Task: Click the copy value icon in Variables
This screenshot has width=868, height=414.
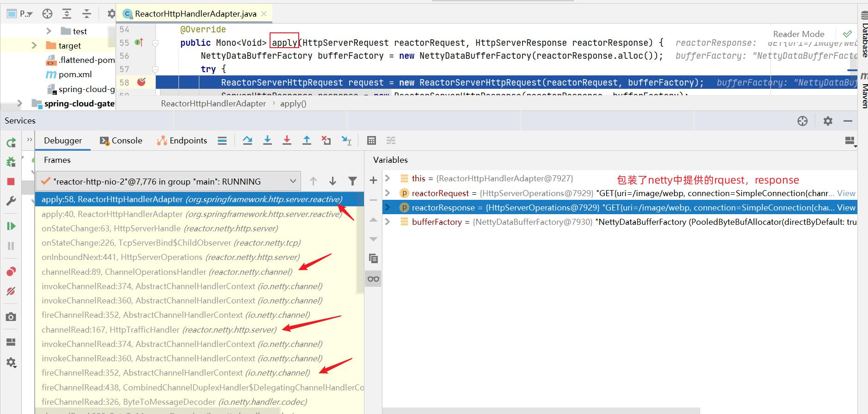Action: 373,259
